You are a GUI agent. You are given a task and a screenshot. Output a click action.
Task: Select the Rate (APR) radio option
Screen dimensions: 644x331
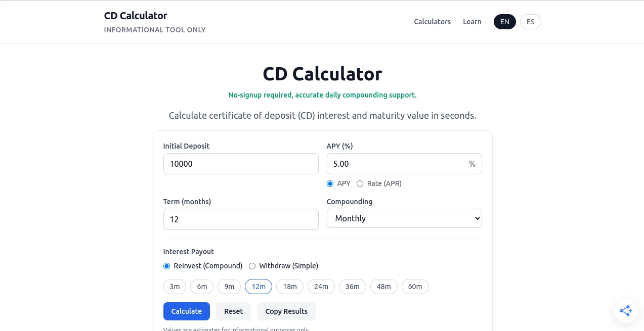(360, 183)
